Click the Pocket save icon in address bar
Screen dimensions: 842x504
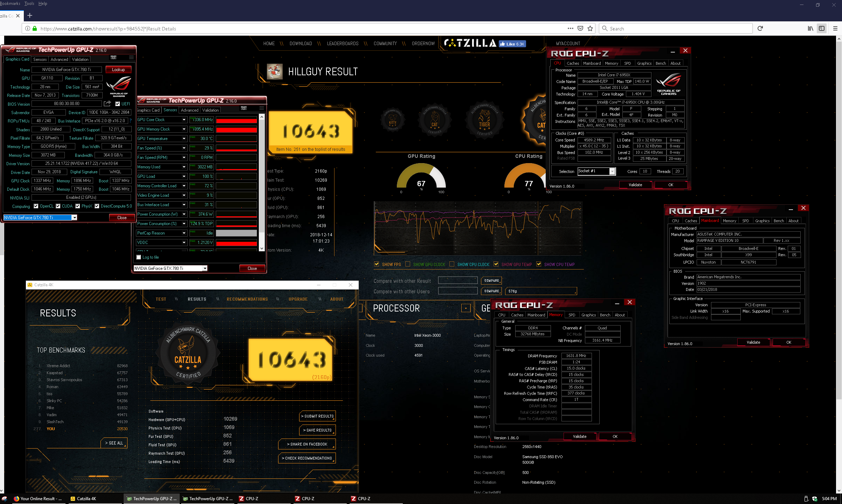(580, 28)
